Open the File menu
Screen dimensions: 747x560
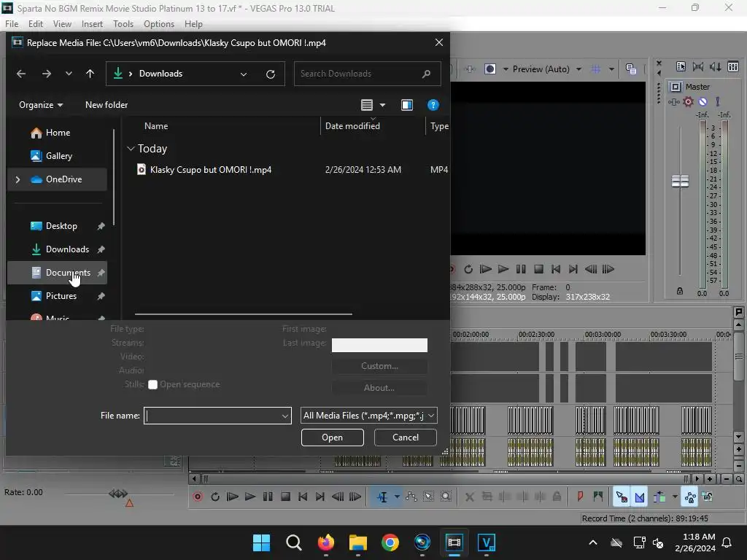(12, 24)
